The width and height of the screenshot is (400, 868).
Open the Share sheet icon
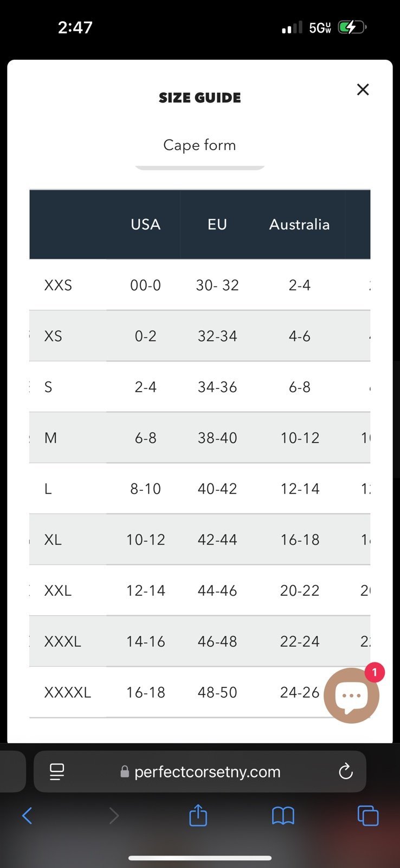[198, 815]
